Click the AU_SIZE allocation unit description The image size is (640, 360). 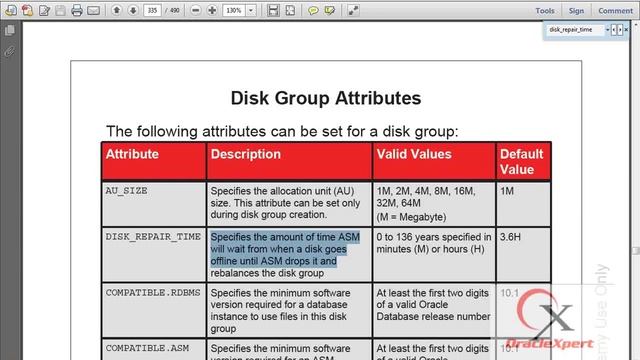(x=285, y=203)
